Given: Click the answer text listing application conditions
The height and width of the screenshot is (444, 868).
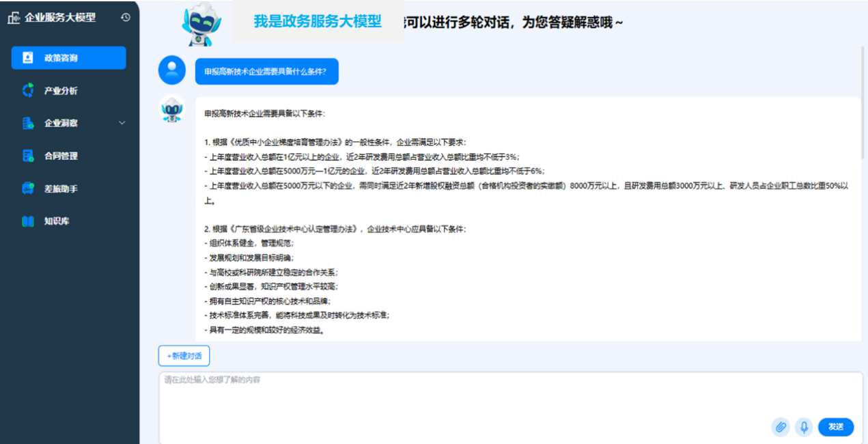Looking at the screenshot, I should pos(526,219).
